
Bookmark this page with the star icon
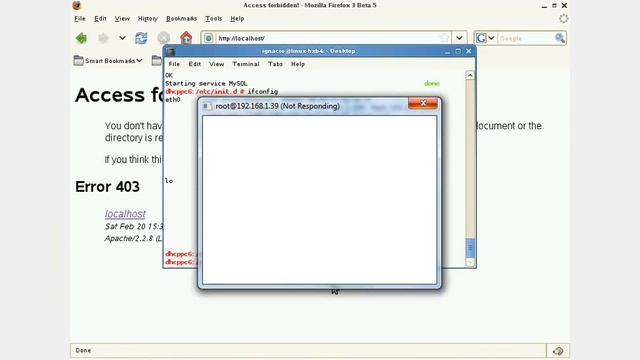(444, 38)
